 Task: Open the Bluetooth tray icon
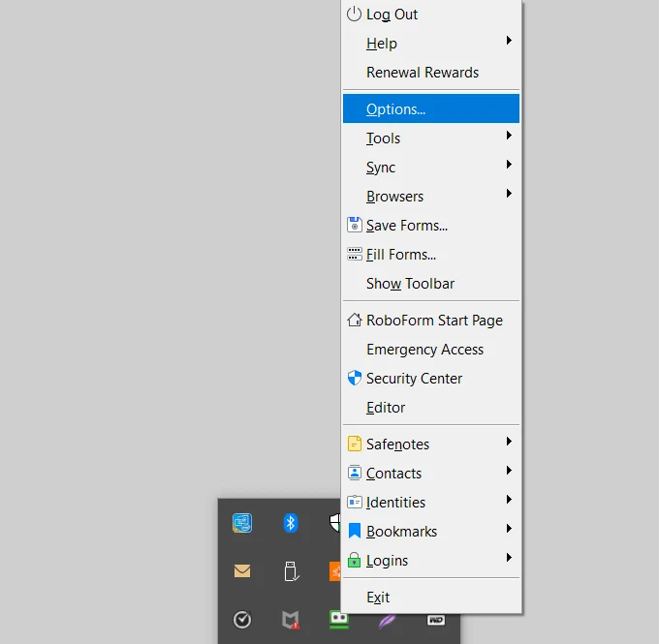pos(291,523)
